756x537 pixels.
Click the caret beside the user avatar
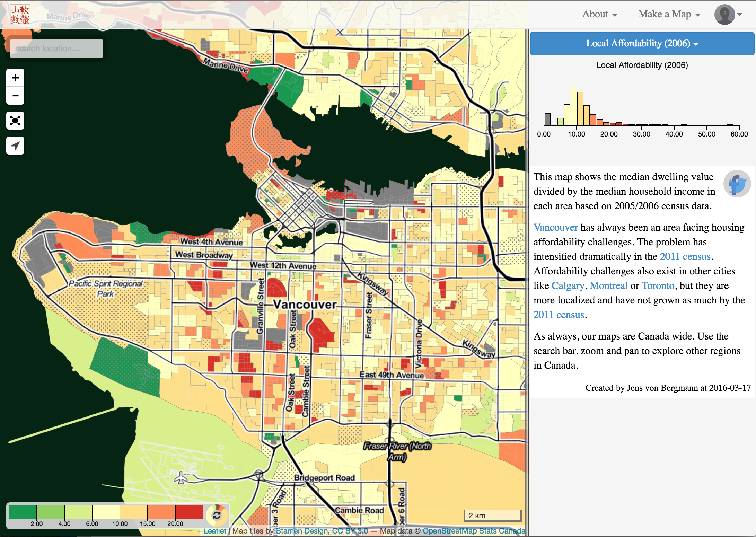point(740,15)
